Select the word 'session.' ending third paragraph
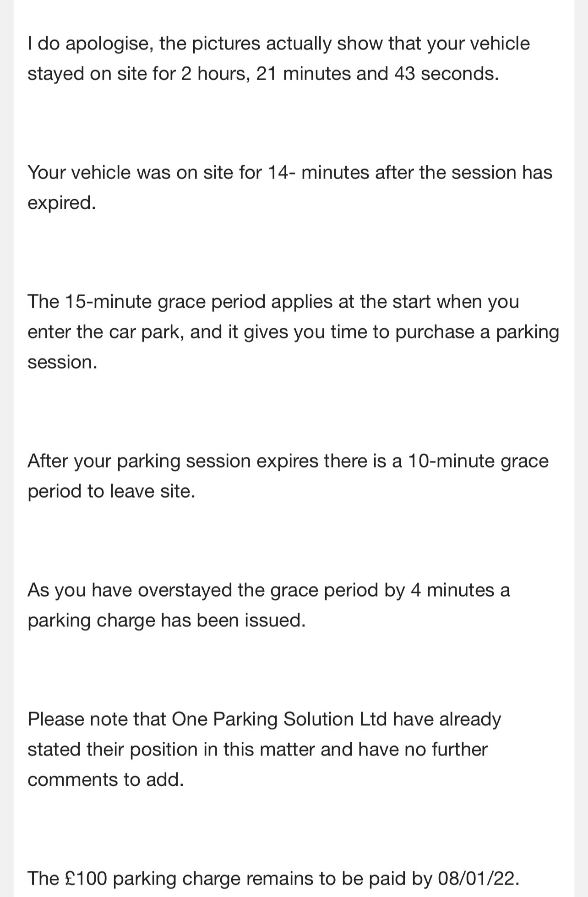The width and height of the screenshot is (588, 897). [x=62, y=362]
